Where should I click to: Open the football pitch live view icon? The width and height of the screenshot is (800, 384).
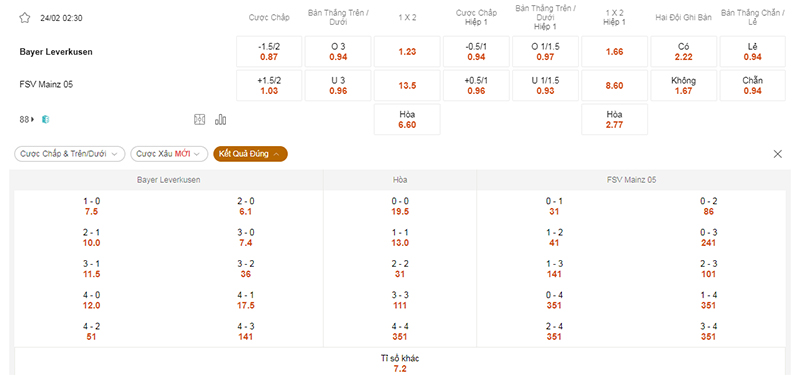coord(199,120)
